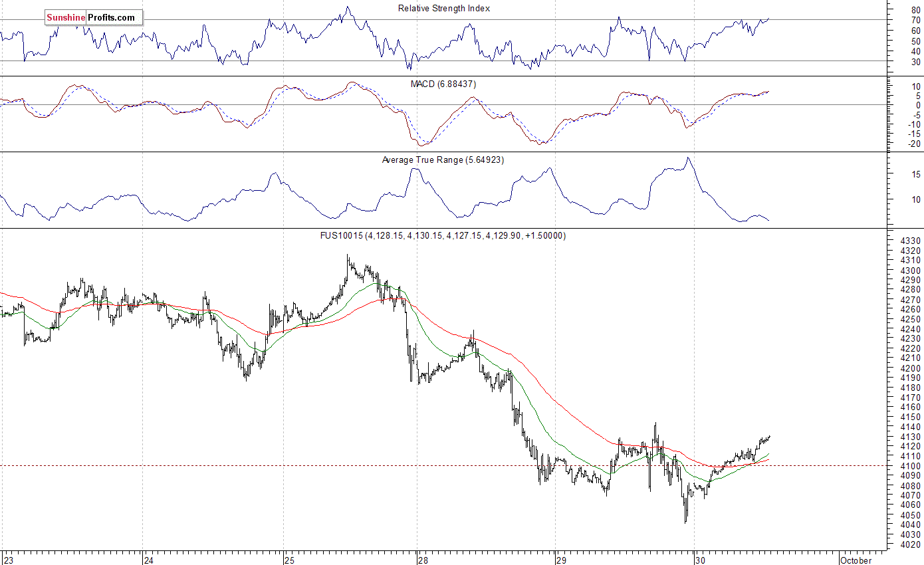Select the date label 23 on time axis
The image size is (924, 565).
click(x=8, y=560)
